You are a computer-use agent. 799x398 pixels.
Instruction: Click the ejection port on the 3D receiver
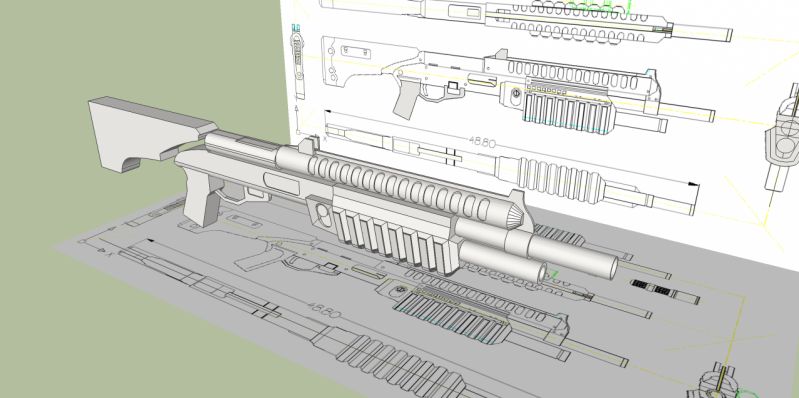(281, 183)
